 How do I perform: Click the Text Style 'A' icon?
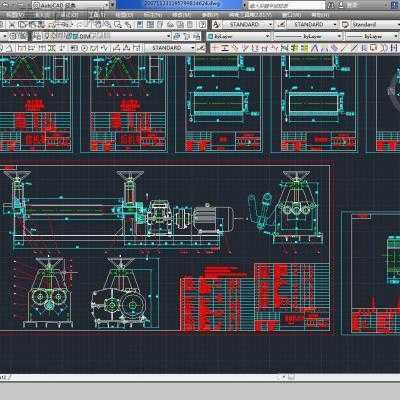216,25
